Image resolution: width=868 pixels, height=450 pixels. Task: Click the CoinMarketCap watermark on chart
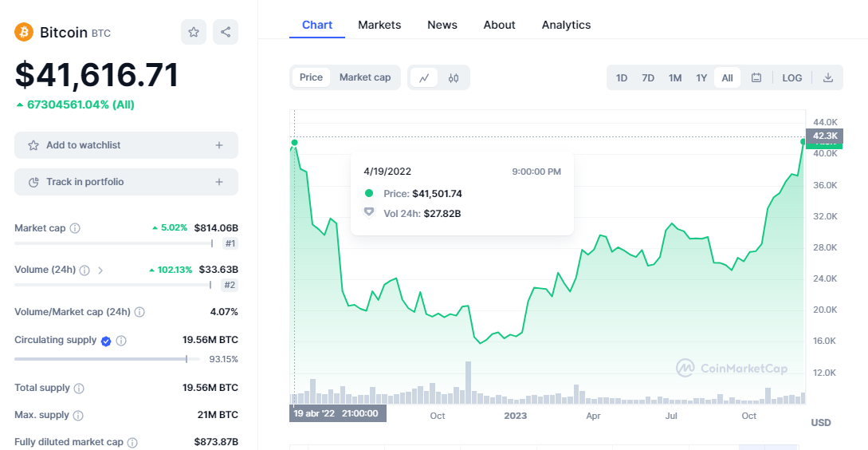click(732, 368)
